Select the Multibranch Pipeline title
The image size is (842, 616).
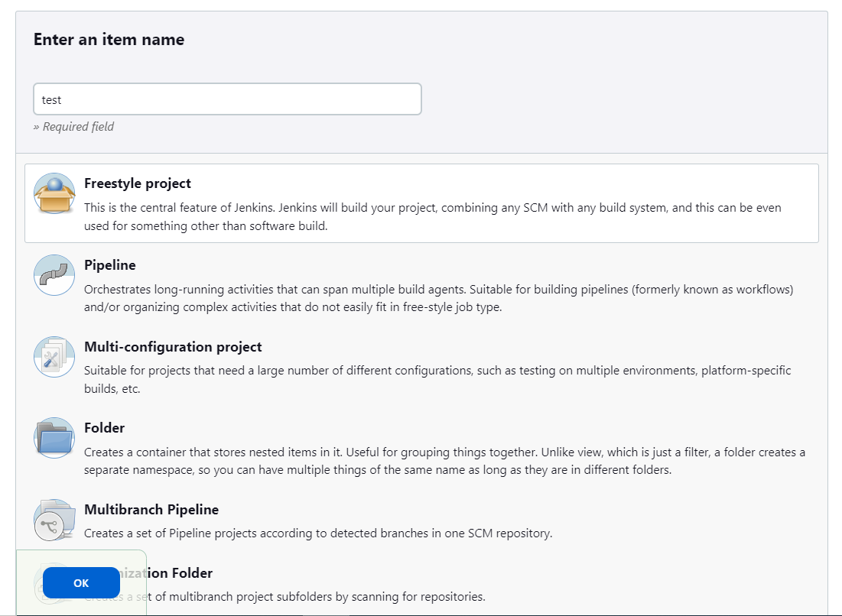151,510
